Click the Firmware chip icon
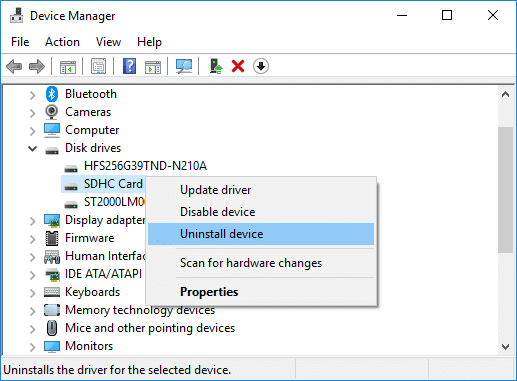Screen dimensions: 517x381 coord(52,238)
